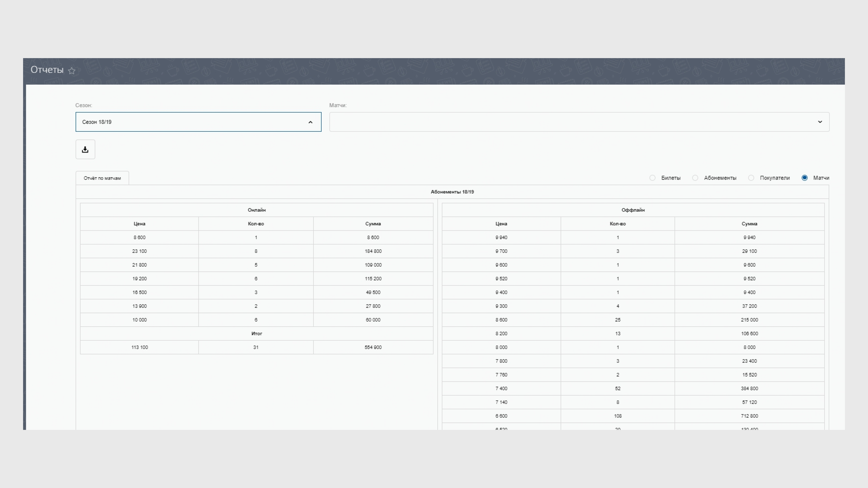868x488 pixels.
Task: Click the 9 300 offline price cell
Action: (x=501, y=306)
